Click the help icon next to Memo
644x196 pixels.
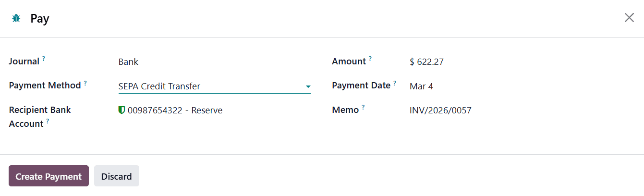(363, 107)
